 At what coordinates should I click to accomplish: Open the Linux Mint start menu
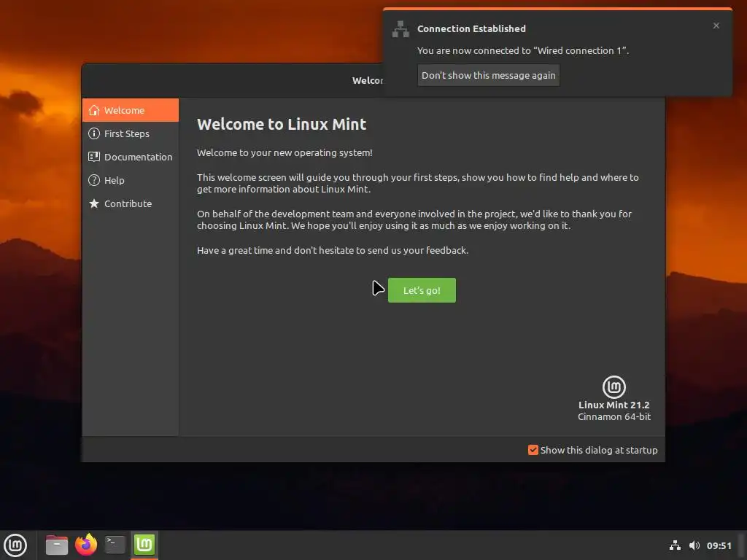tap(15, 545)
